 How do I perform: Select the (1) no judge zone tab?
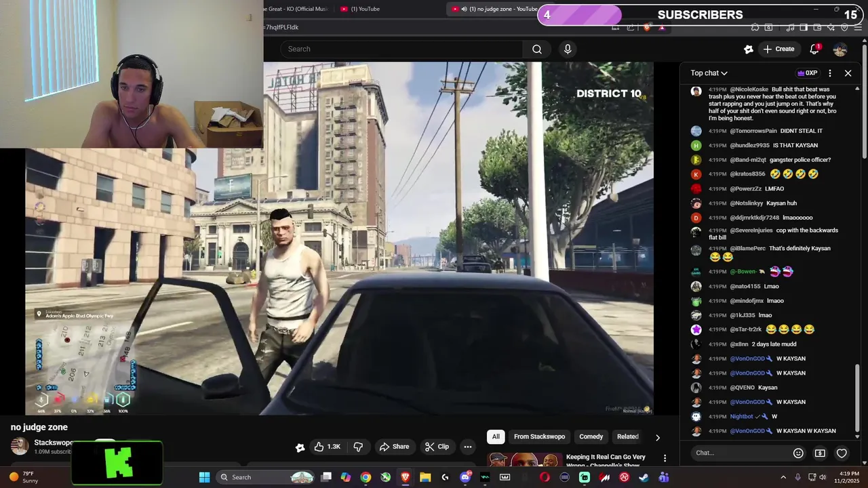pyautogui.click(x=497, y=9)
